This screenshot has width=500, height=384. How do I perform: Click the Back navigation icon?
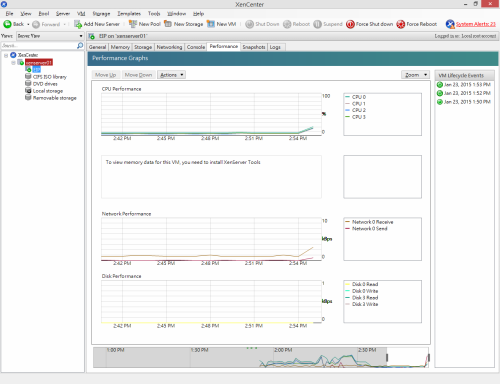coord(7,24)
